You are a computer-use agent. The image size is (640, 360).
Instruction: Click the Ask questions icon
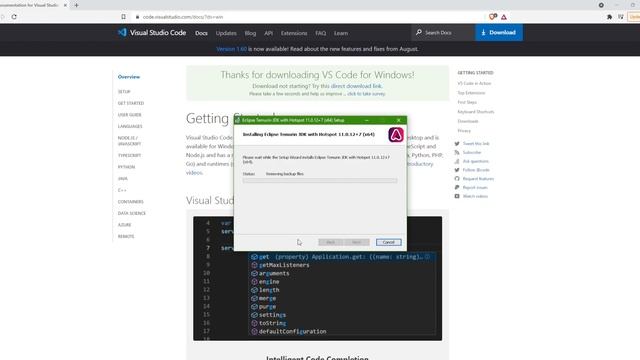coord(457,161)
